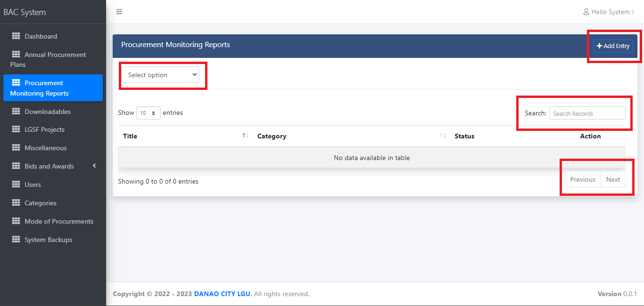Open the Miscellaneous section
The image size is (644, 306).
pos(53,148)
